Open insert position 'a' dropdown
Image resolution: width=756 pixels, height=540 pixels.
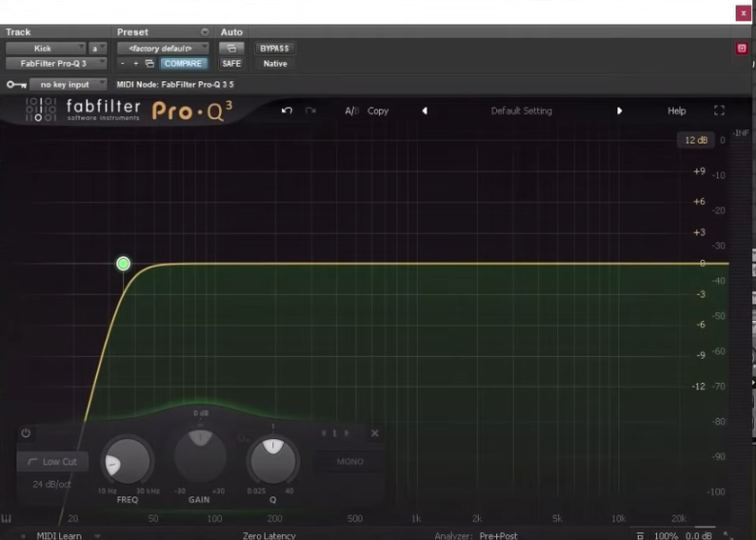point(98,48)
